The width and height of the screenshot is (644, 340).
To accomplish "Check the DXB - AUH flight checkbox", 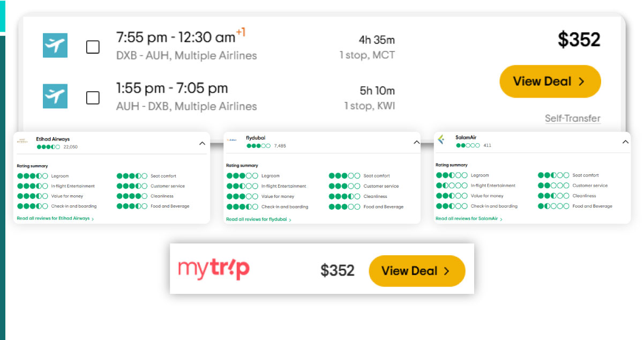I will 93,47.
